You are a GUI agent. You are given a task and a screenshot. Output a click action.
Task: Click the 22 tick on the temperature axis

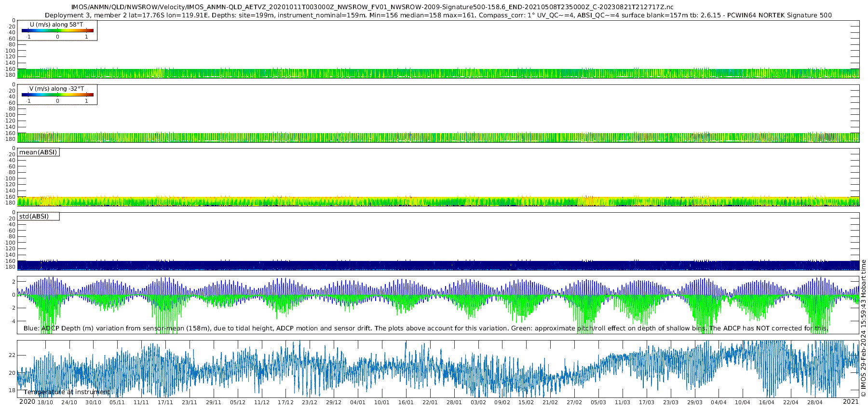[x=12, y=355]
